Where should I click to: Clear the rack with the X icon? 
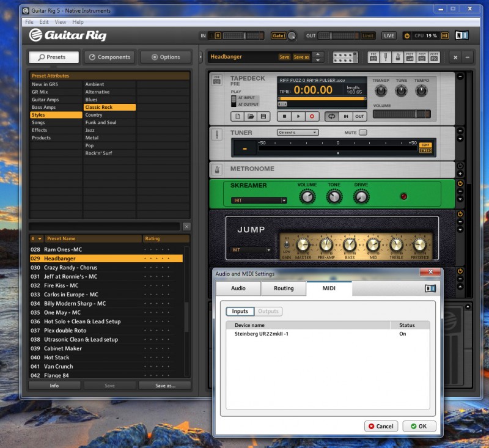(455, 57)
